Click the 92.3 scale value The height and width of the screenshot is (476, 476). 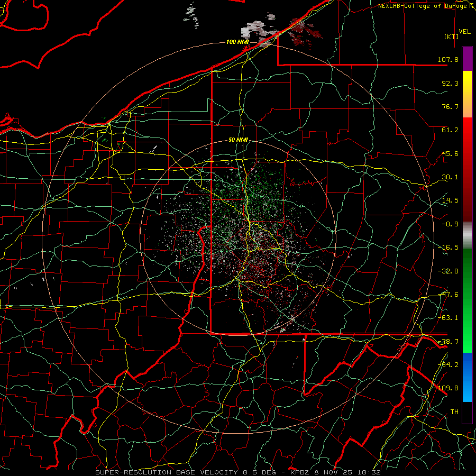pos(450,83)
